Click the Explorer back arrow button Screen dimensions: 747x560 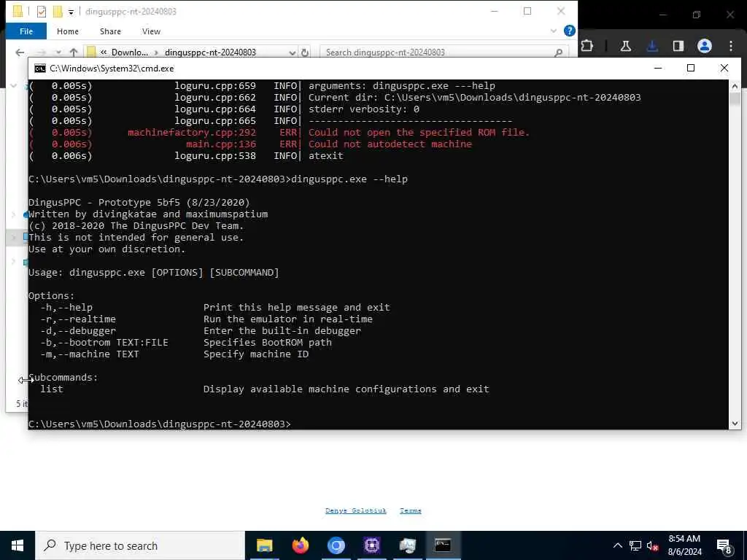pos(20,52)
